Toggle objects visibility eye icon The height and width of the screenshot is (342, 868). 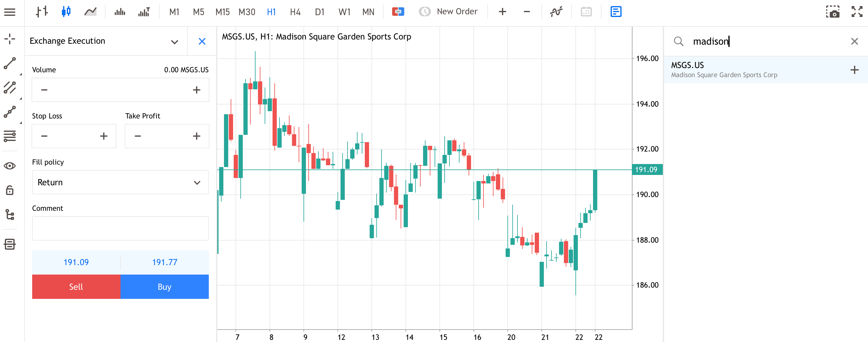(x=10, y=166)
